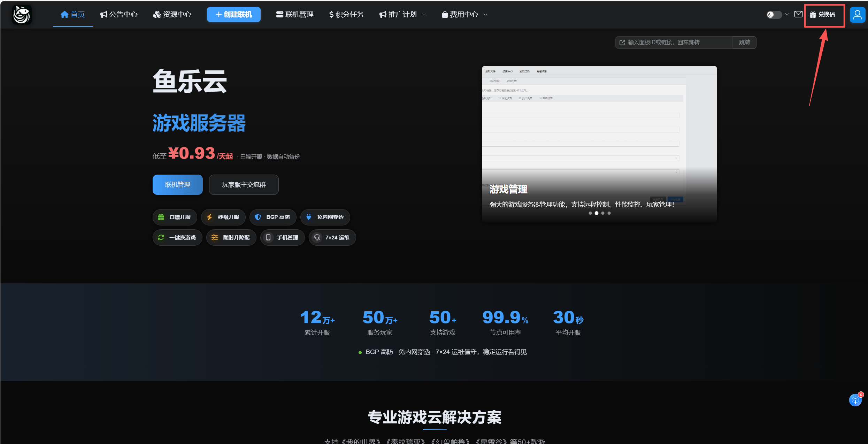Toggle the dark mode theme switch
Image resolution: width=868 pixels, height=444 pixels.
click(x=774, y=15)
